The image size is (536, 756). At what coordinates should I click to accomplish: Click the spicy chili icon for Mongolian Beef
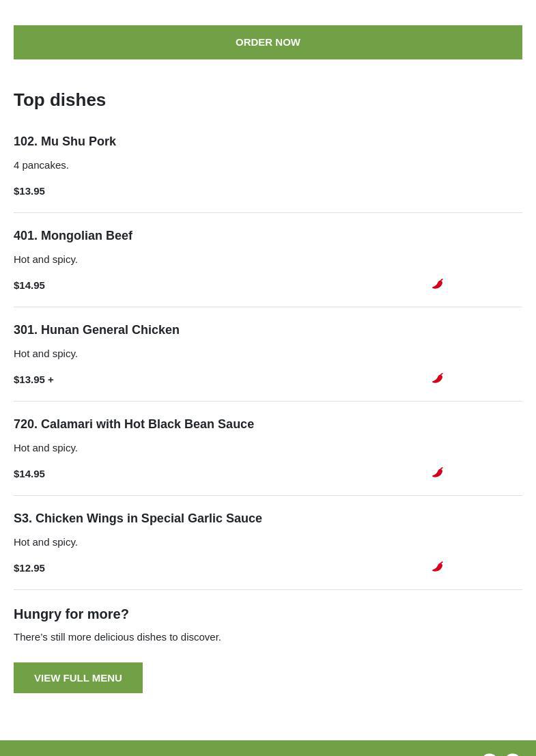438,283
